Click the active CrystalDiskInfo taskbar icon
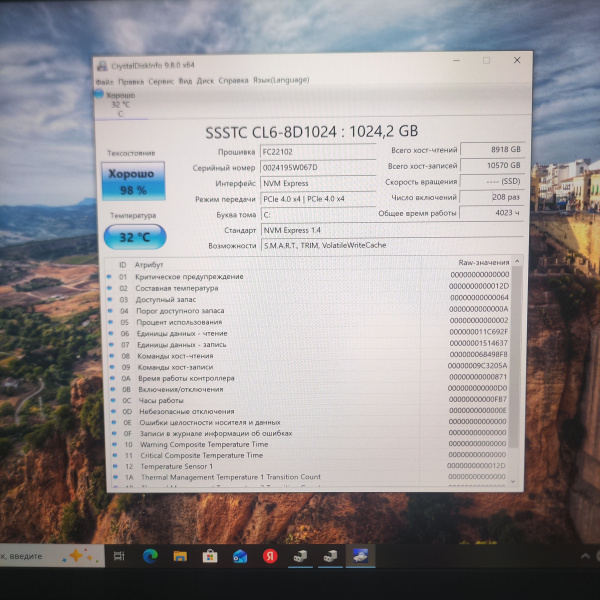 tap(360, 556)
